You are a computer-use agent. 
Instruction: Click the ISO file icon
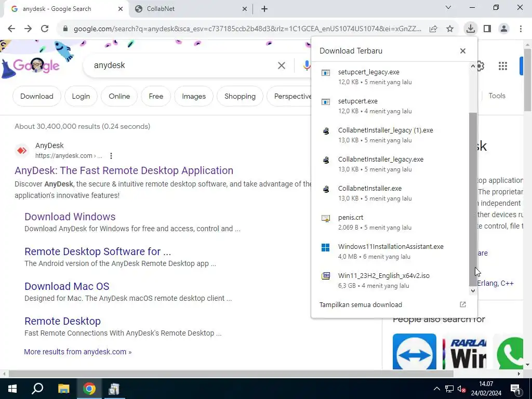pyautogui.click(x=326, y=276)
